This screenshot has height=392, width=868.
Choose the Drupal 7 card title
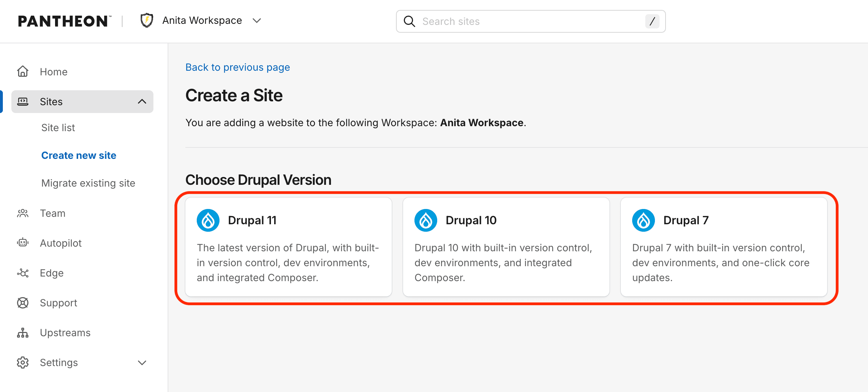pos(686,220)
